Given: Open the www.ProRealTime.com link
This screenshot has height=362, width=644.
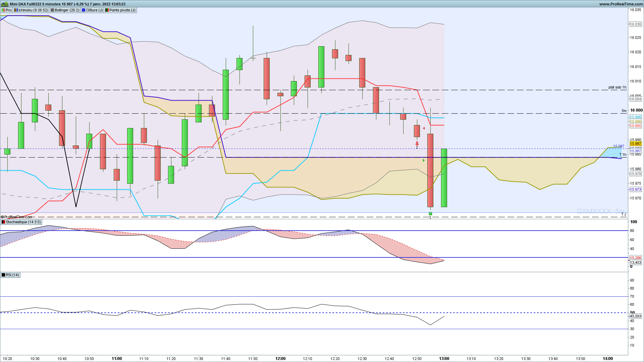Looking at the screenshot, I should [x=621, y=4].
